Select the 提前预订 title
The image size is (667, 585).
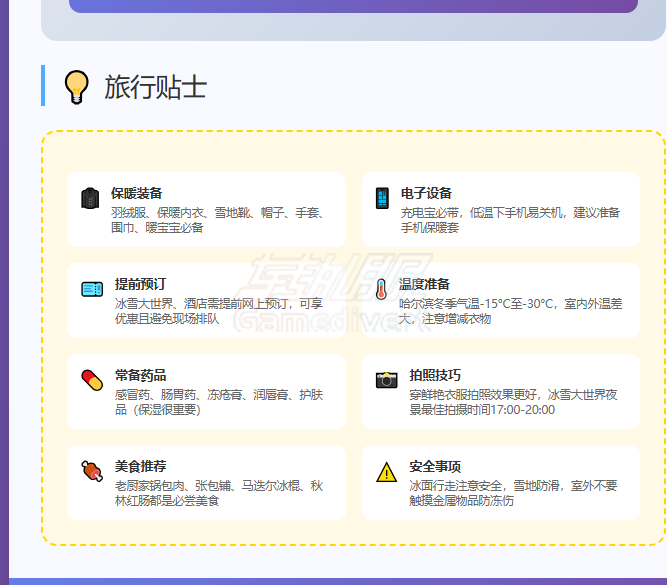point(140,284)
